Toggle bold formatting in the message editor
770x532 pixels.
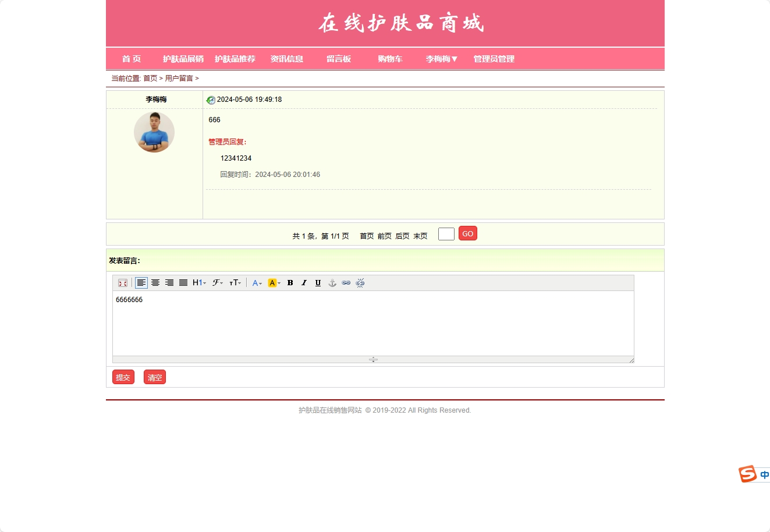coord(290,283)
